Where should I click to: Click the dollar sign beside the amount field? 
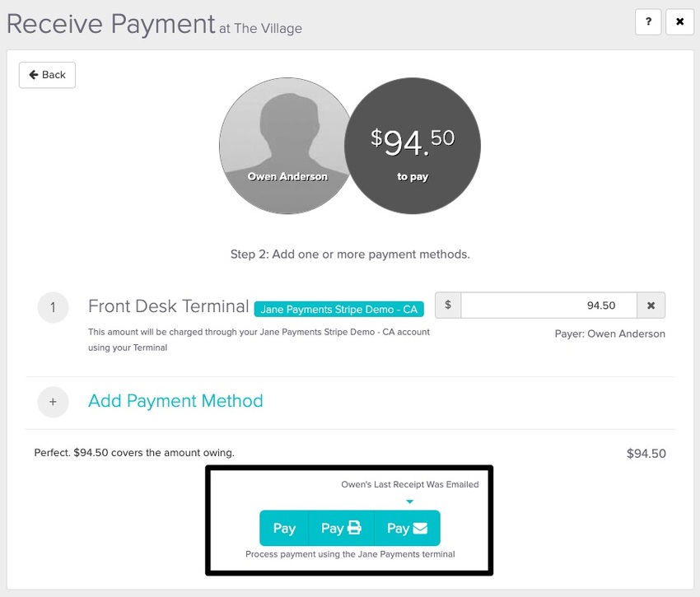click(448, 305)
